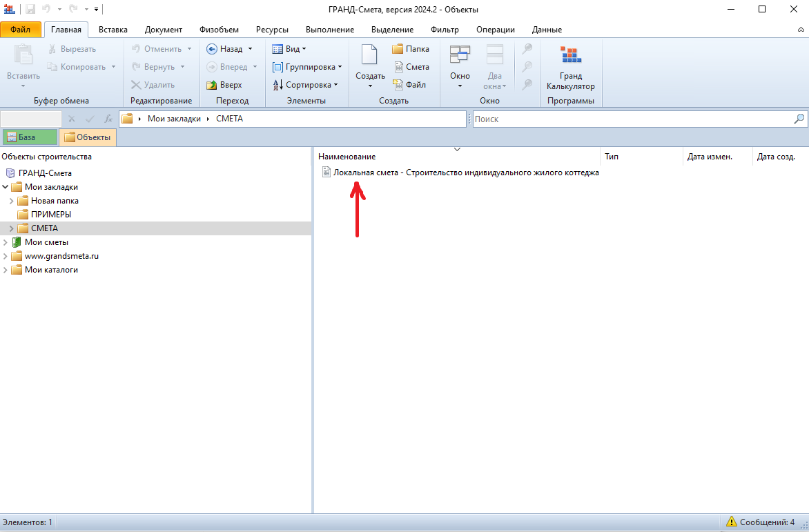Click the bottom magnifier icon in ribbon
The height and width of the screenshot is (532, 809).
click(527, 85)
